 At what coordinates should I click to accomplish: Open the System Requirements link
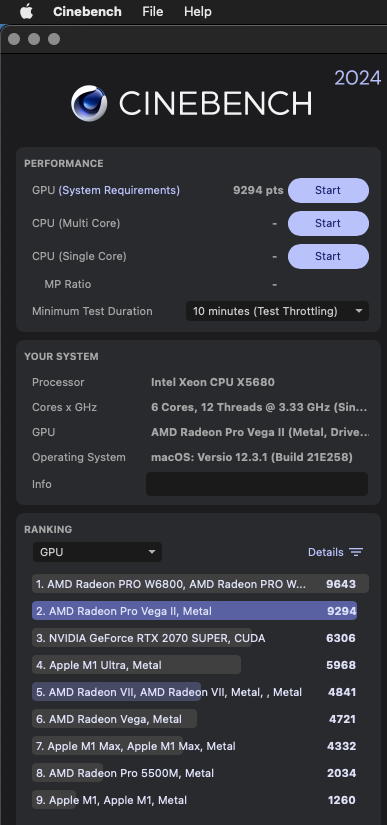(x=119, y=190)
